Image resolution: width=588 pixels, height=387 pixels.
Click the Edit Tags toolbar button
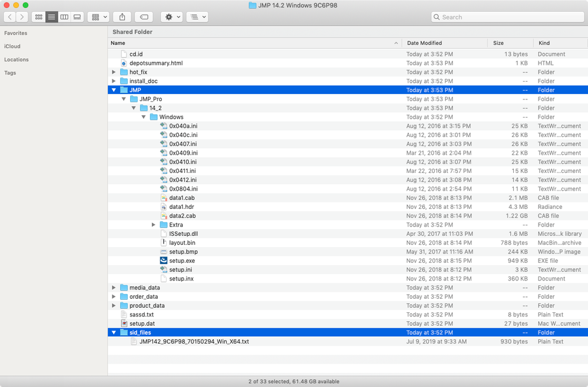144,17
